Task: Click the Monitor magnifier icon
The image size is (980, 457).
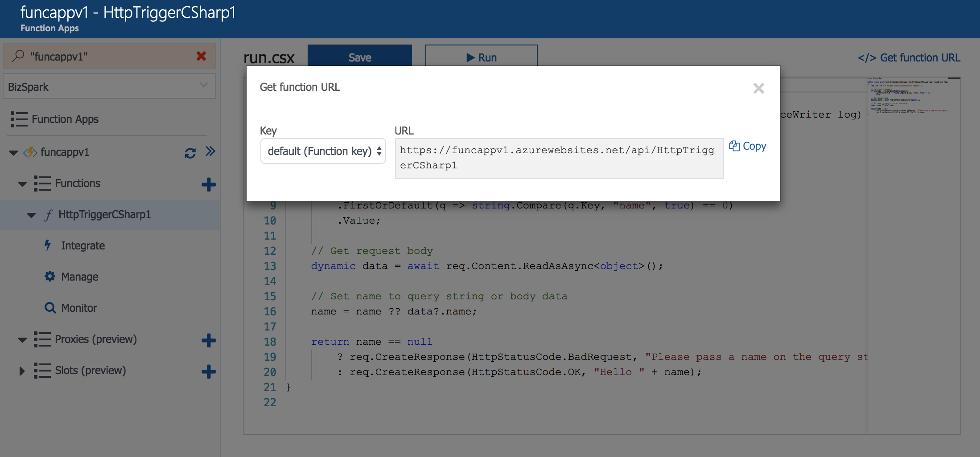Action: pyautogui.click(x=50, y=308)
